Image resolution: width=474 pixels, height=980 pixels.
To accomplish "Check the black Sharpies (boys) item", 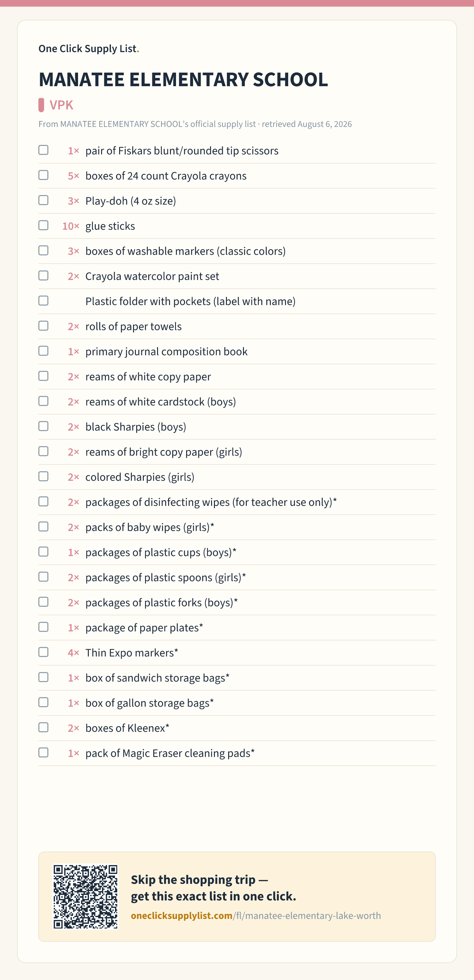I will pyautogui.click(x=43, y=427).
